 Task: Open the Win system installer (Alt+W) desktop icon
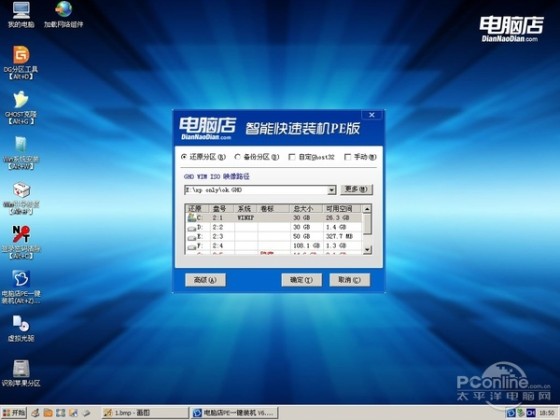pos(21,152)
